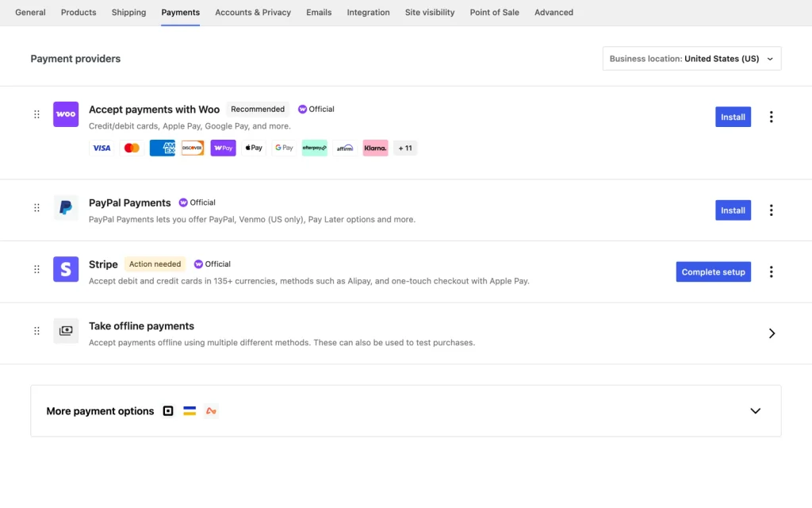Viewport: 812px width, 508px height.
Task: Open the Shipping tab
Action: (128, 13)
